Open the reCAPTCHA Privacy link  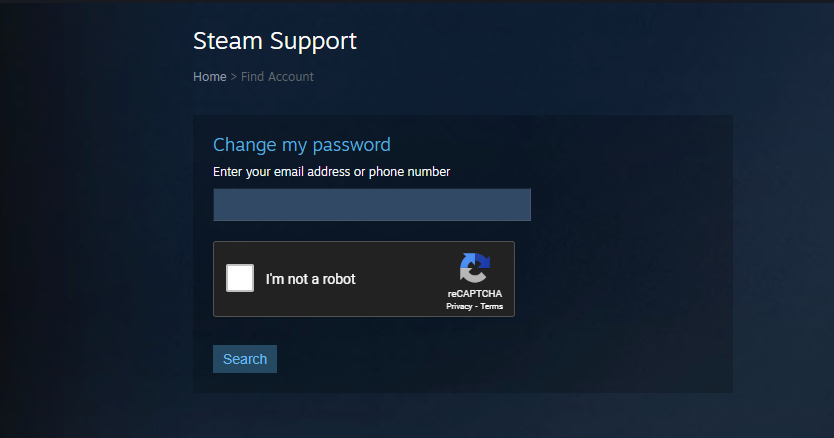[459, 307]
